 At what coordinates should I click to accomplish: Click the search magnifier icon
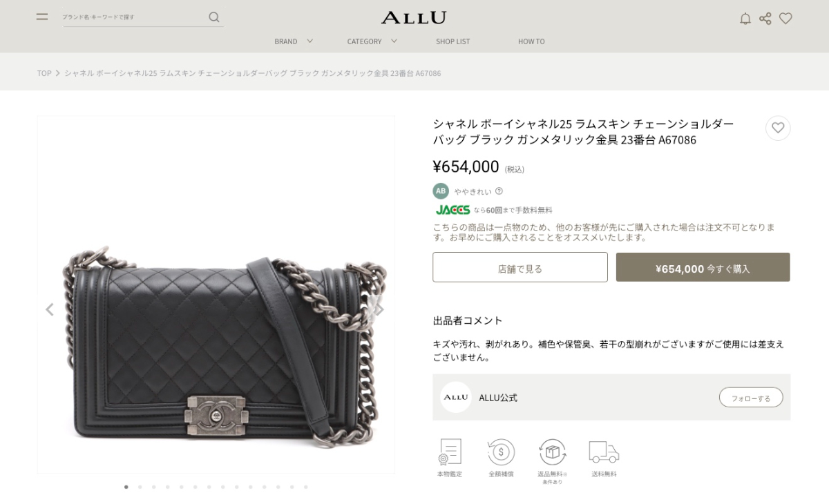point(214,17)
